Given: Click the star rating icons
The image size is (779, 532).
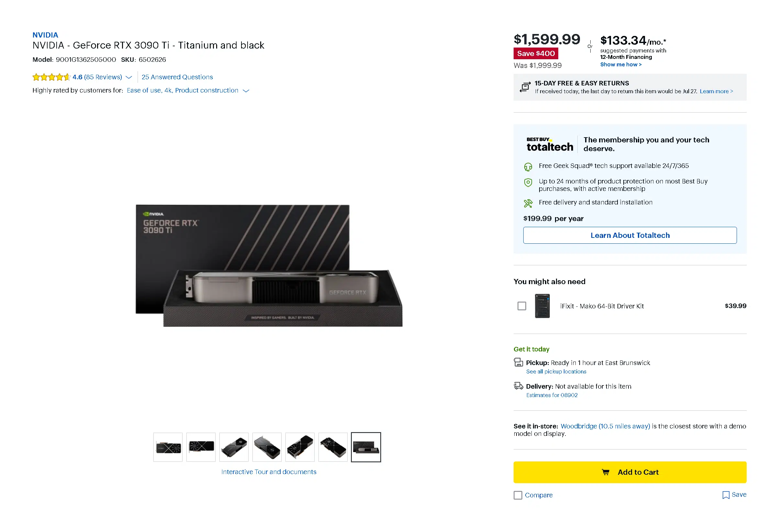Looking at the screenshot, I should [x=51, y=77].
